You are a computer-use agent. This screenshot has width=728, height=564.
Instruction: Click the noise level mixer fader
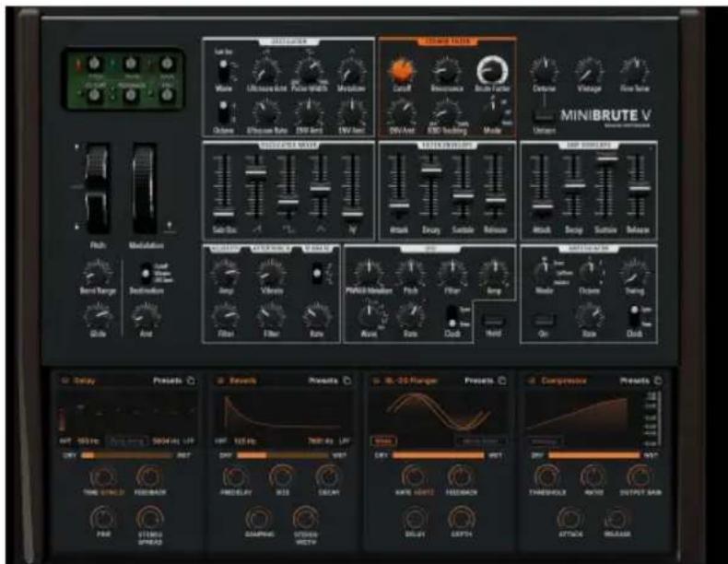(x=352, y=215)
